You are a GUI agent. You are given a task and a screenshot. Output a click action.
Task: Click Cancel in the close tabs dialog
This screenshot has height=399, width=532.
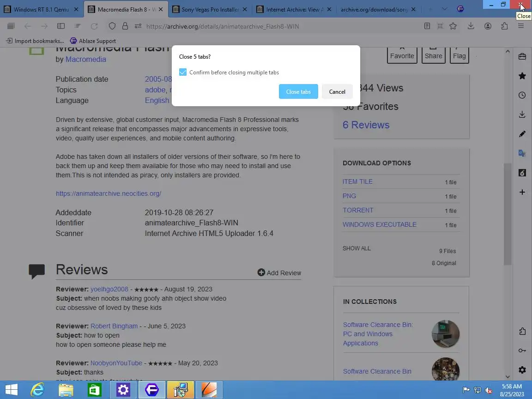pyautogui.click(x=337, y=91)
